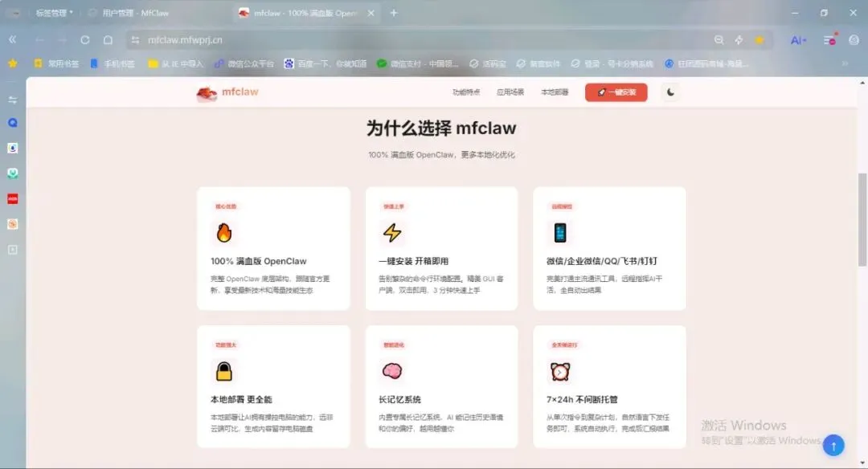Open the 常用书签 bookmark folder

(x=56, y=63)
